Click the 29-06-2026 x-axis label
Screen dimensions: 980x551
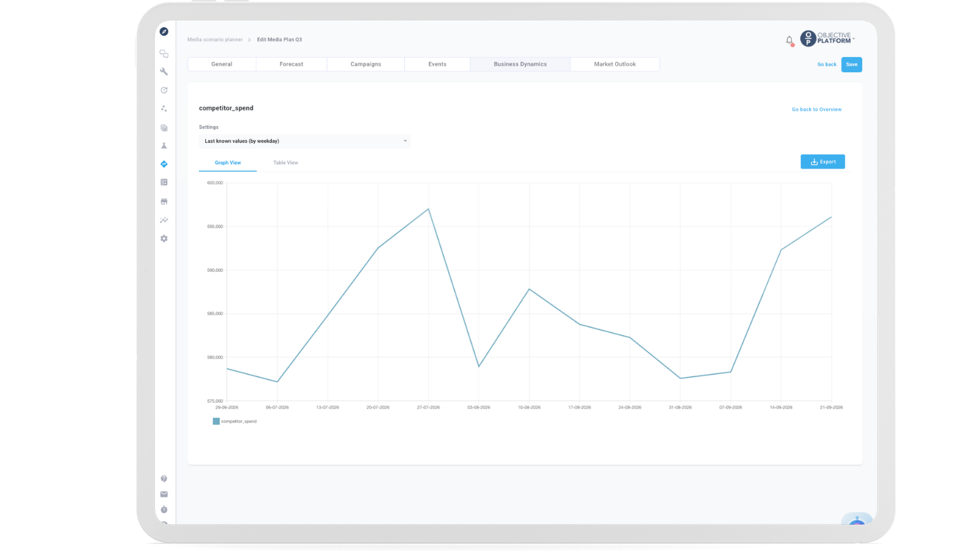pyautogui.click(x=227, y=407)
